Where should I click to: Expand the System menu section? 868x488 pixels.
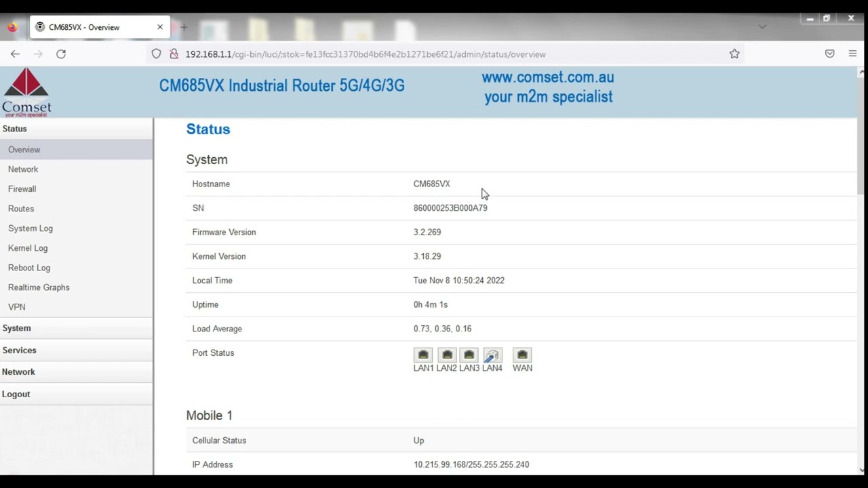pyautogui.click(x=77, y=328)
